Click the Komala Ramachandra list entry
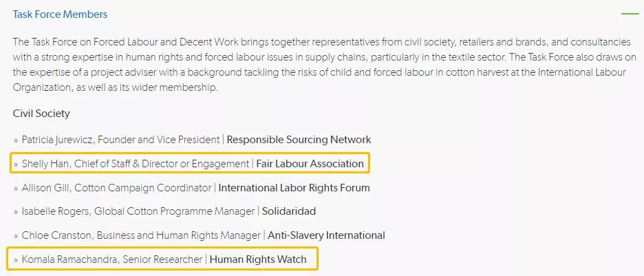Image resolution: width=644 pixels, height=276 pixels. click(x=160, y=259)
